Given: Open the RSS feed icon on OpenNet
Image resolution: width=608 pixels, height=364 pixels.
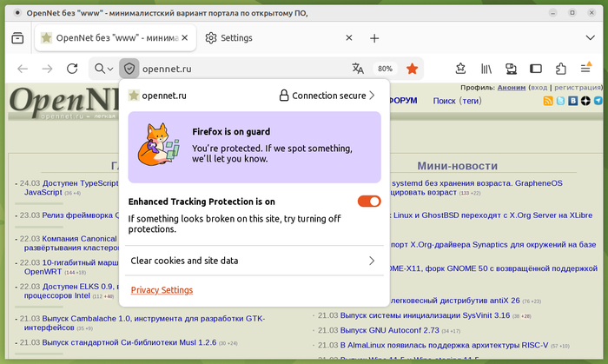Looking at the screenshot, I should 548,102.
